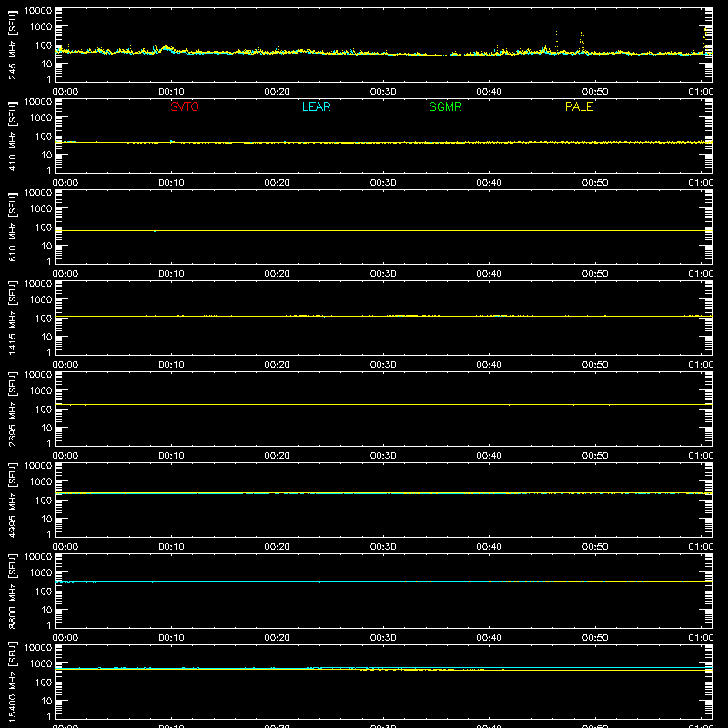Select the 15400 MHz [SFU] axis title
This screenshot has height=728, width=728.
pos(13,682)
